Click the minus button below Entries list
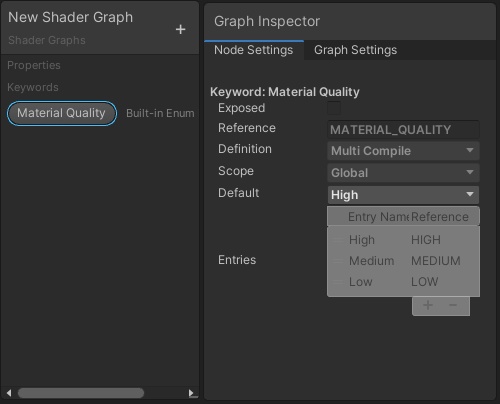 coord(453,305)
